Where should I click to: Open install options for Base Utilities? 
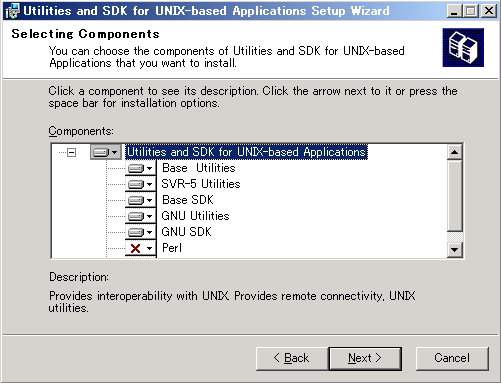(x=141, y=168)
